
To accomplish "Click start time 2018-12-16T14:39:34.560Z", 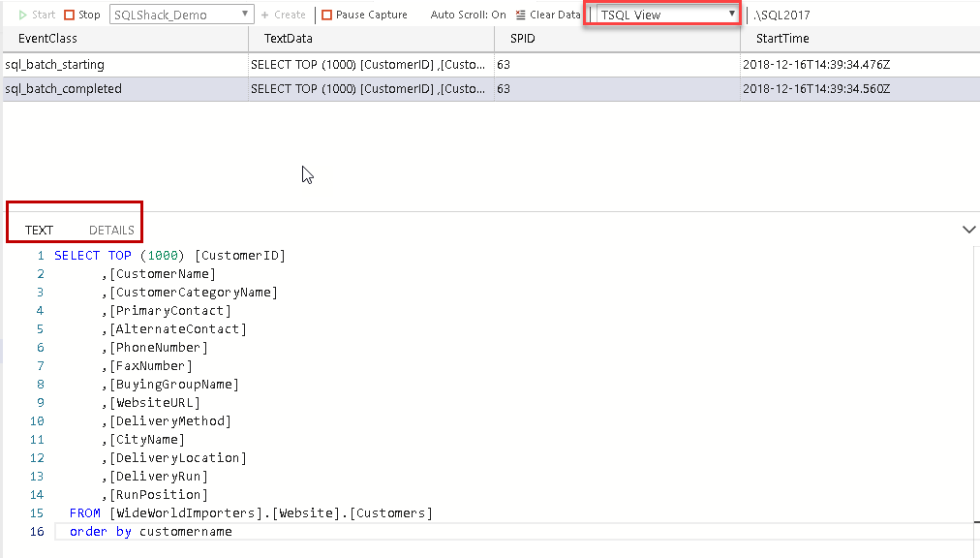I will (816, 89).
